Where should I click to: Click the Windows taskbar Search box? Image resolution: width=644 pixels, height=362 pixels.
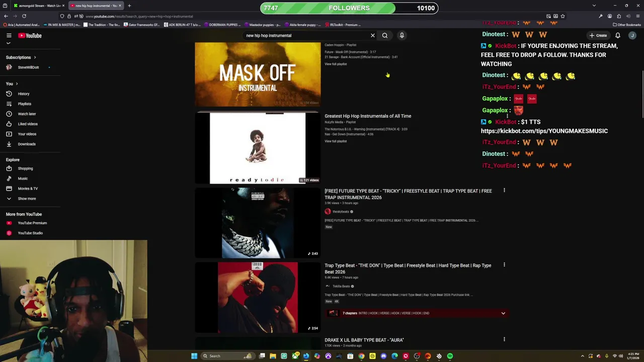click(x=227, y=356)
